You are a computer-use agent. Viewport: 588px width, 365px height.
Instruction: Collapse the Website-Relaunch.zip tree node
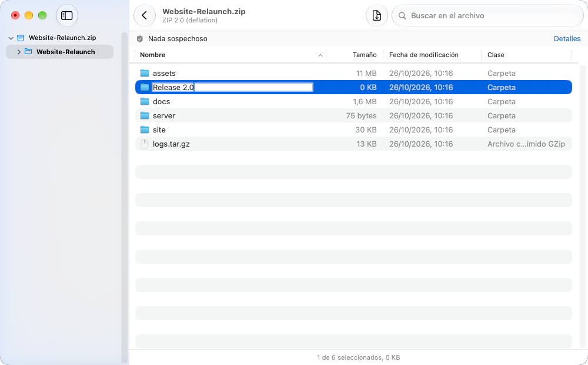click(11, 38)
